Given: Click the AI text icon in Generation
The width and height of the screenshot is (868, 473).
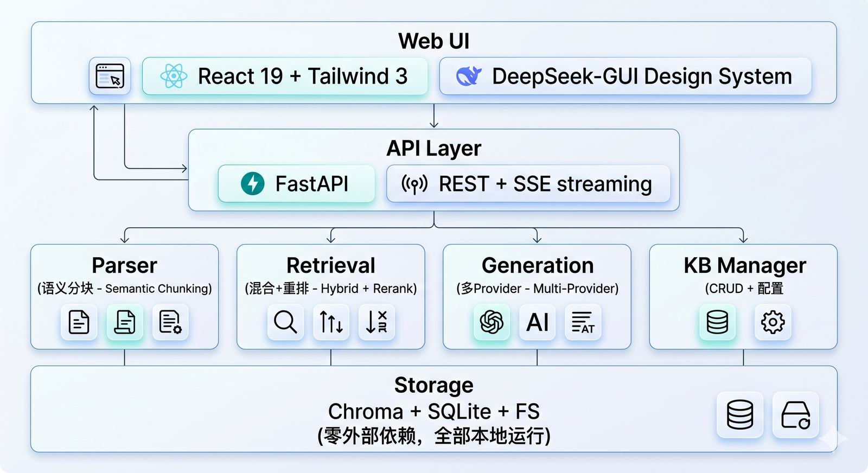Looking at the screenshot, I should point(537,322).
